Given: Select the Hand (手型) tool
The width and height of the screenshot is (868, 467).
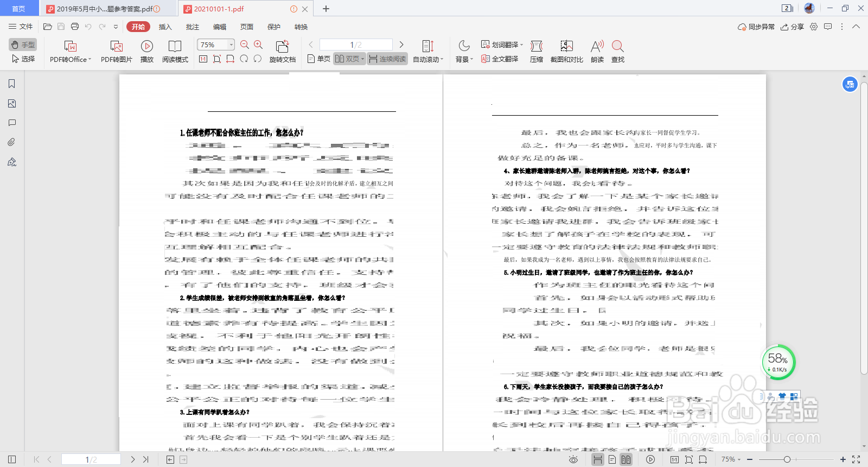Looking at the screenshot, I should click(x=23, y=45).
